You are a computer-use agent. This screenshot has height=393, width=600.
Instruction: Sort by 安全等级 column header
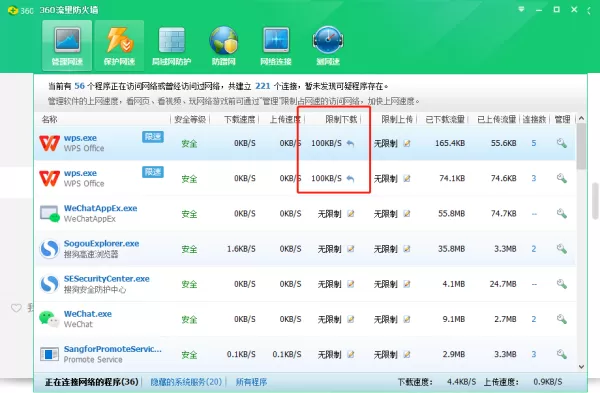tap(190, 120)
